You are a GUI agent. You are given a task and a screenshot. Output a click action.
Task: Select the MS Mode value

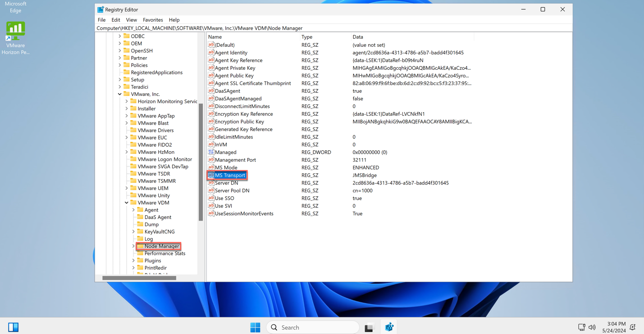tap(226, 167)
